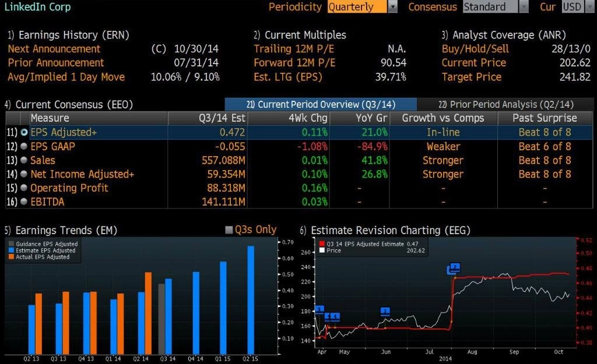Click the EPS GAAP estimate -0.055
Screen dimensions: 597x364
(x=230, y=146)
